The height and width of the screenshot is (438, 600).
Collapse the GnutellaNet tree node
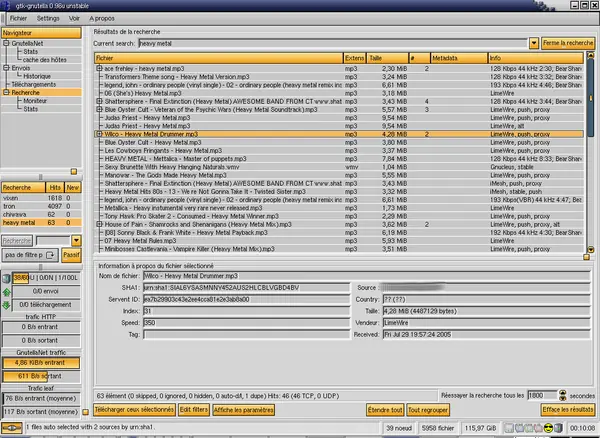(x=7, y=44)
